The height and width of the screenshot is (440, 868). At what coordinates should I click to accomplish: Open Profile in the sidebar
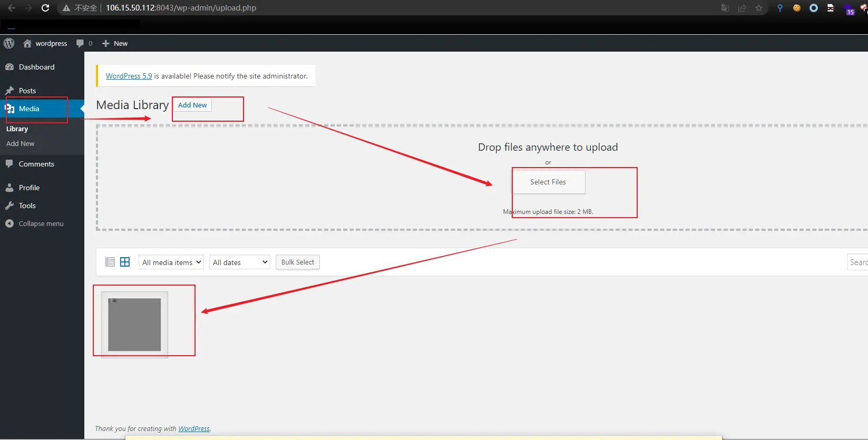42,188
